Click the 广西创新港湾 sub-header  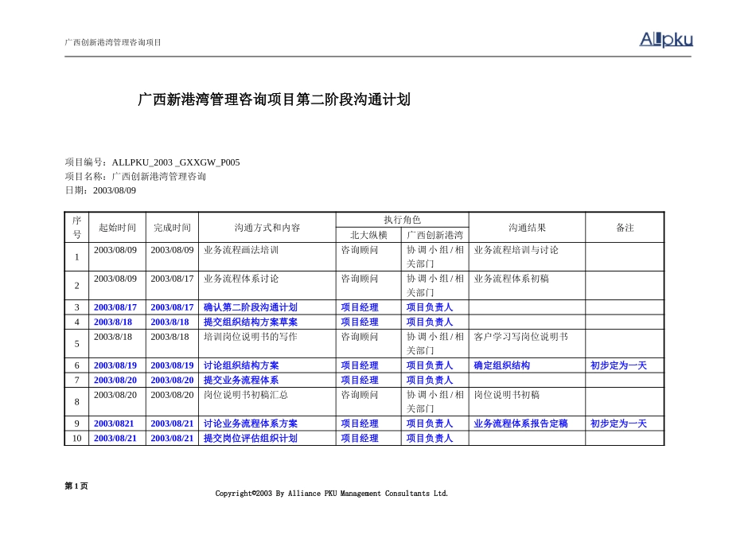coord(435,235)
